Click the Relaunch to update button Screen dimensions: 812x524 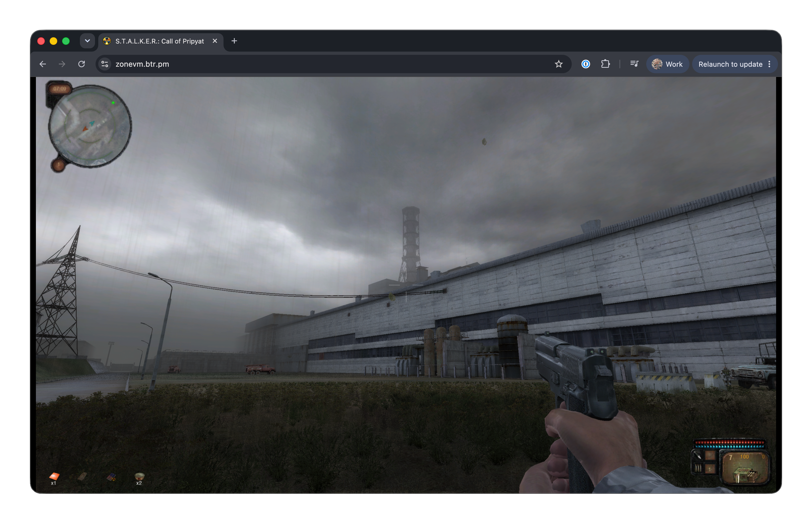pos(730,64)
